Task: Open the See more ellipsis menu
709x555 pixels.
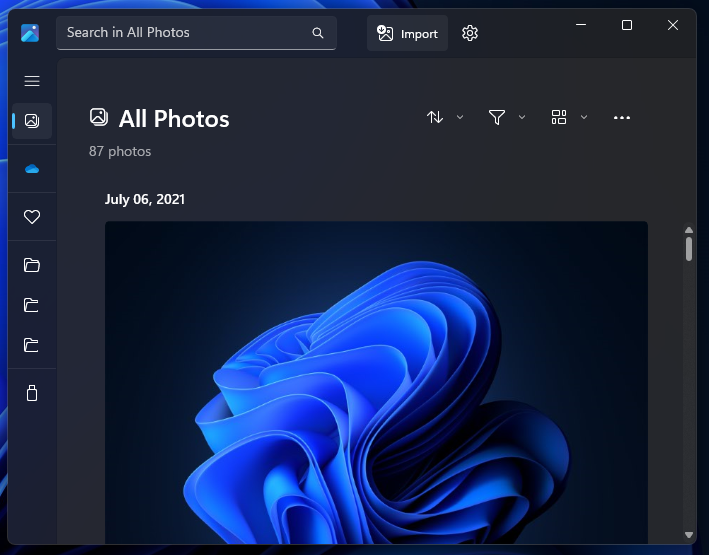Action: click(622, 118)
